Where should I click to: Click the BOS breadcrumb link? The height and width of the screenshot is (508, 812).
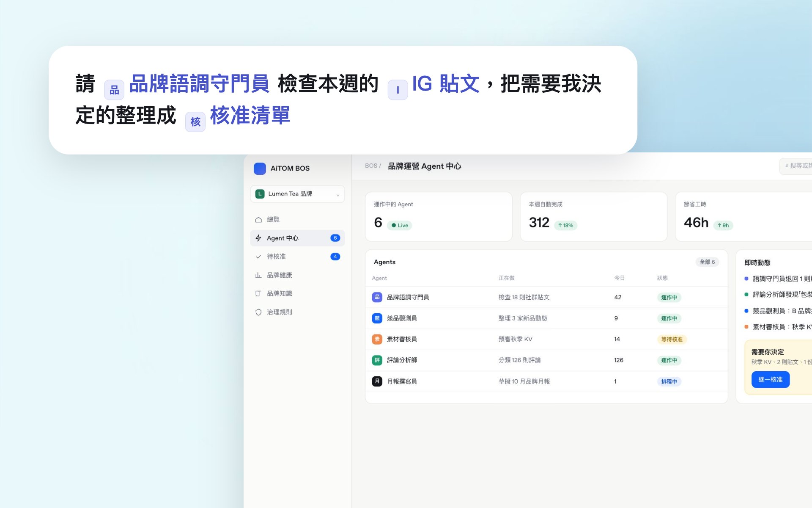tap(371, 166)
